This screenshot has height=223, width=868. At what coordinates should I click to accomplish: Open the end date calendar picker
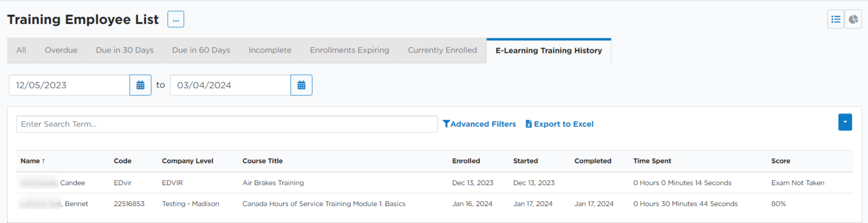pyautogui.click(x=301, y=85)
